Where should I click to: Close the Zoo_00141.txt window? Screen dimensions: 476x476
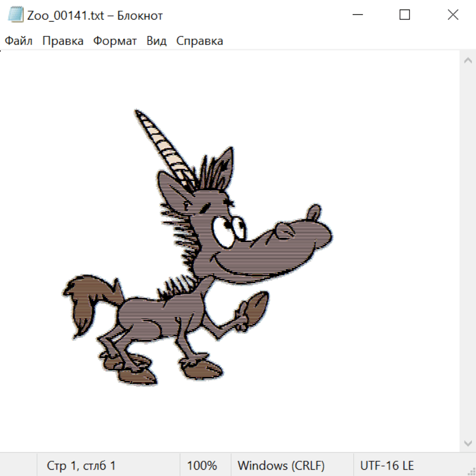pos(453,15)
